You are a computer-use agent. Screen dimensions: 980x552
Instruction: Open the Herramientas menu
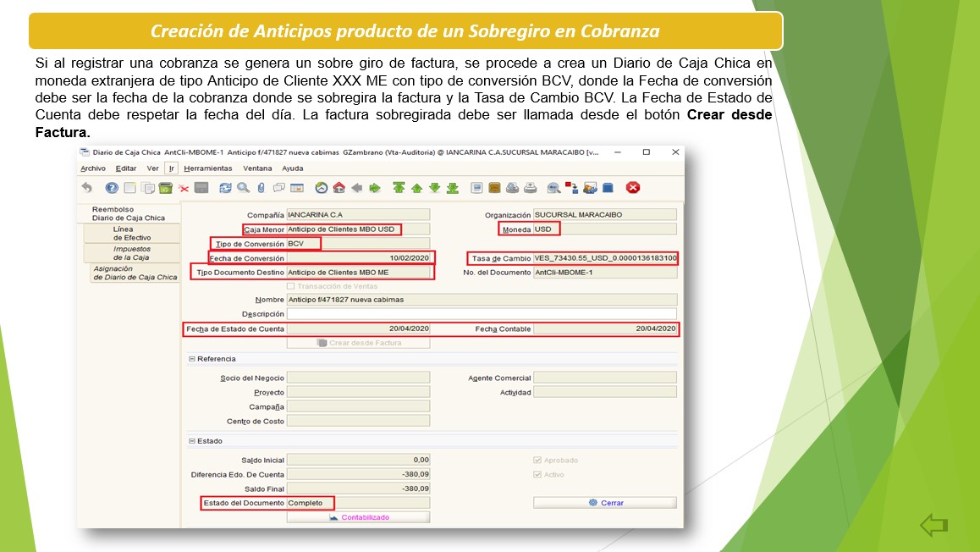click(x=208, y=168)
